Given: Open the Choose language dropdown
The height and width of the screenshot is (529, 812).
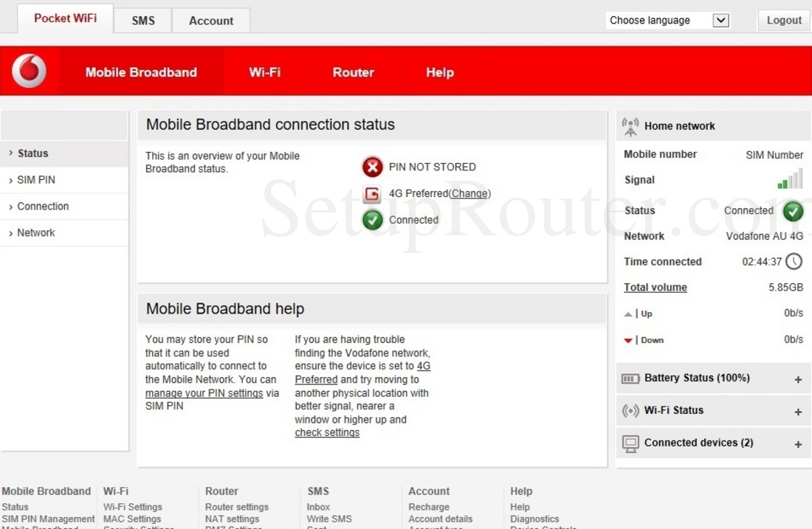Looking at the screenshot, I should [x=720, y=20].
